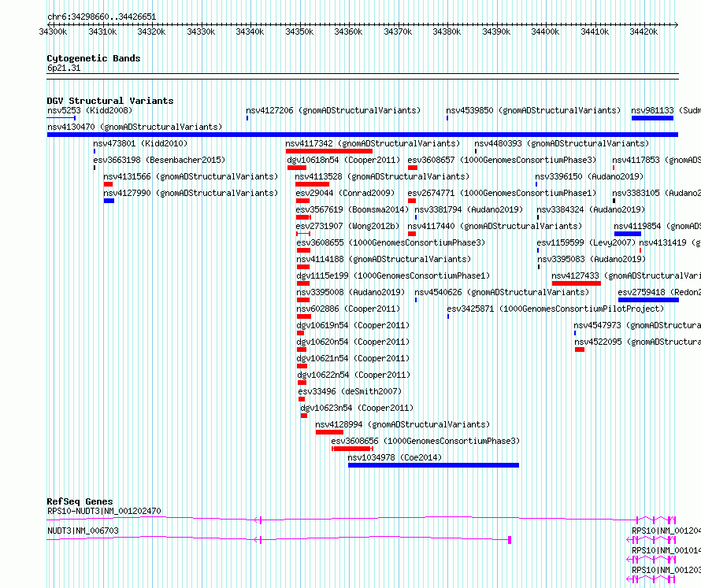Click the dgv1115e199 variant label
701x588 pixels.
tap(393, 276)
